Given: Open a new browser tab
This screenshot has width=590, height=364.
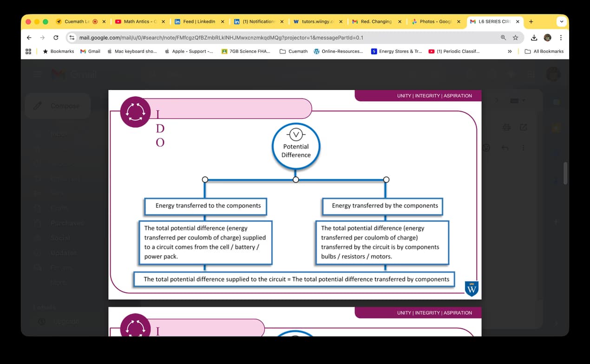Looking at the screenshot, I should click(531, 21).
